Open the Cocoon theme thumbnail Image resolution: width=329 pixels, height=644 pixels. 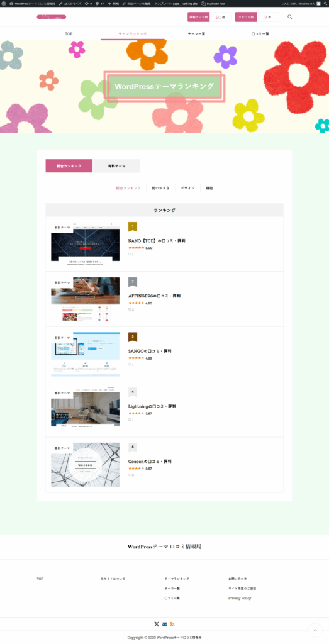(x=86, y=465)
